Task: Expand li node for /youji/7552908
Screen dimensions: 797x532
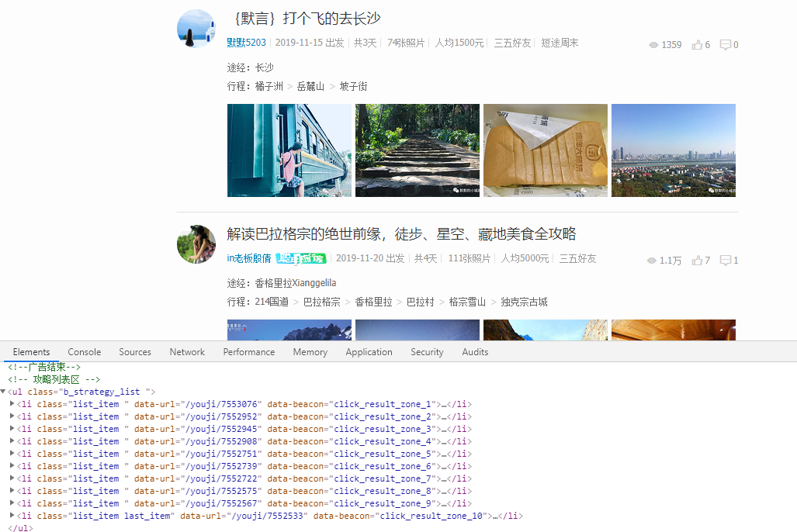Action: [12, 441]
